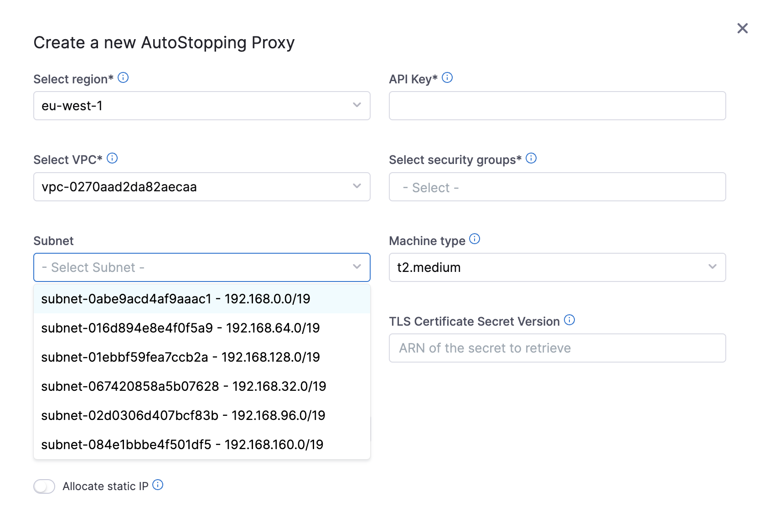Image resolution: width=775 pixels, height=532 pixels.
Task: Open the Select VPC dropdown
Action: pyautogui.click(x=201, y=187)
